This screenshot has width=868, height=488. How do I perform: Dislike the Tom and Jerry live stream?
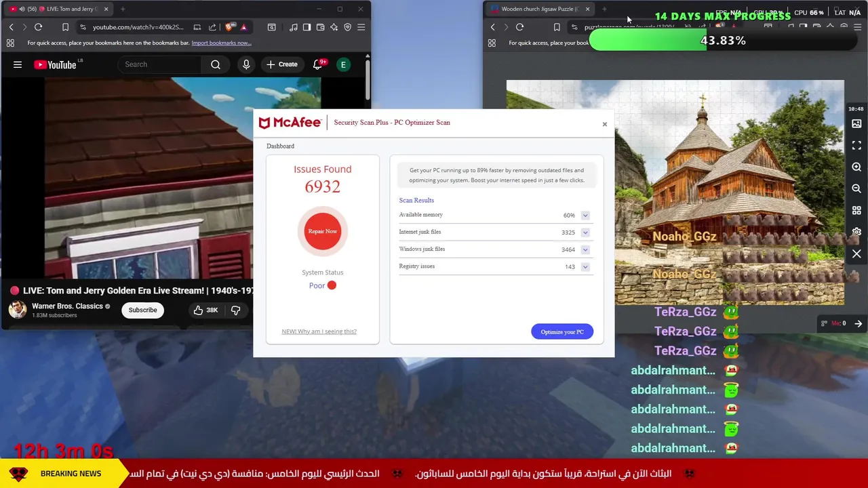235,310
